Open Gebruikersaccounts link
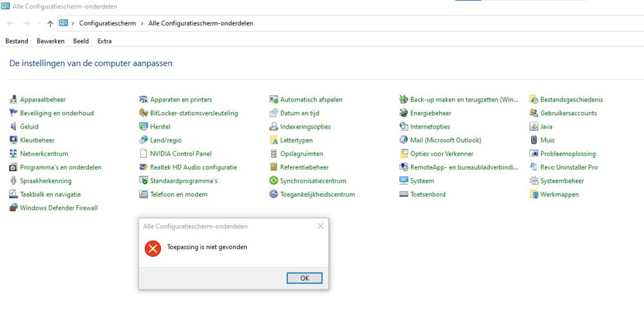 click(569, 113)
